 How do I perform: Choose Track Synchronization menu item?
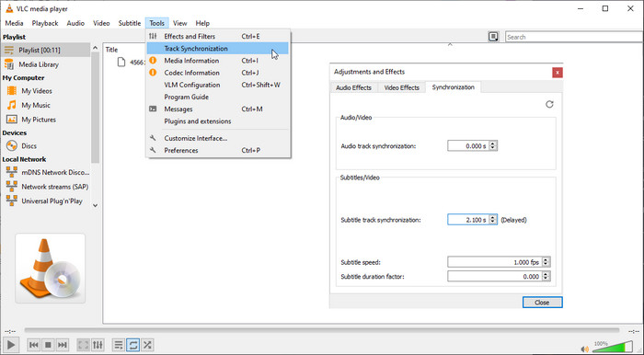click(x=218, y=49)
